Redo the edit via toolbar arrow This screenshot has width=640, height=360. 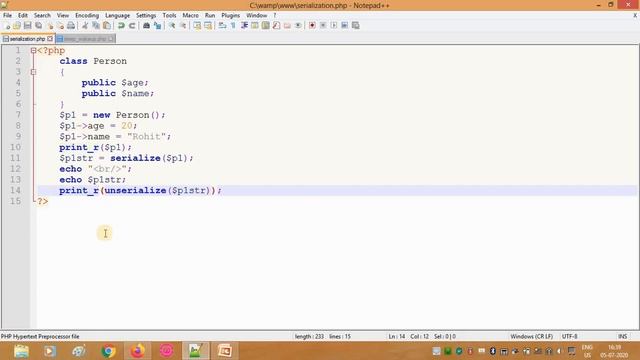pyautogui.click(x=132, y=26)
